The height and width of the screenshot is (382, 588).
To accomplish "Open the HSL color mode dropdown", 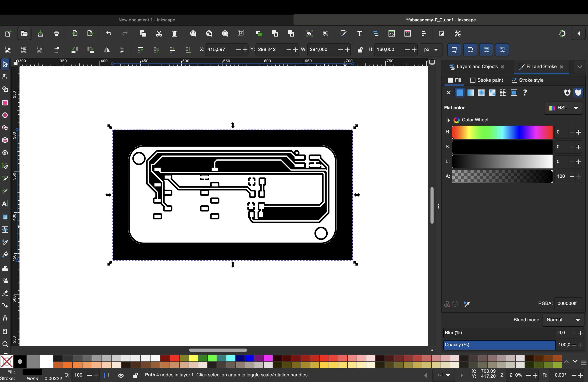I will pyautogui.click(x=563, y=108).
